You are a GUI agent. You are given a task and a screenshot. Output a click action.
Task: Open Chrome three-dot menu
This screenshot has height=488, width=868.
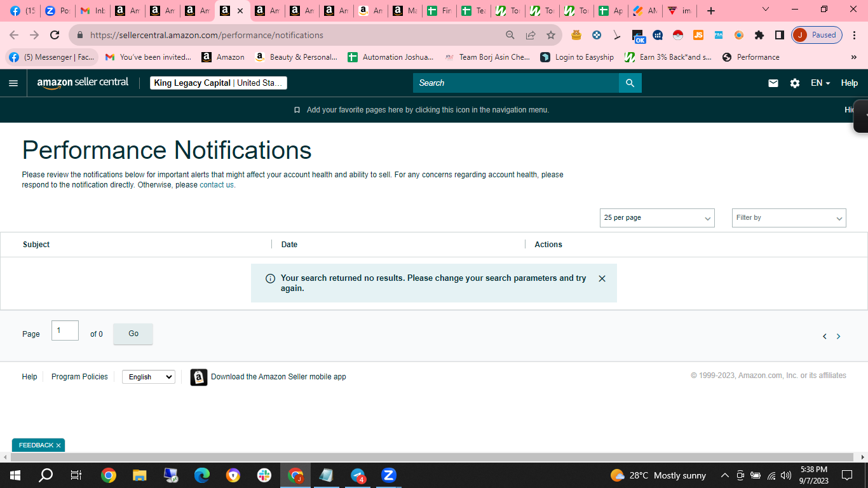(x=855, y=35)
